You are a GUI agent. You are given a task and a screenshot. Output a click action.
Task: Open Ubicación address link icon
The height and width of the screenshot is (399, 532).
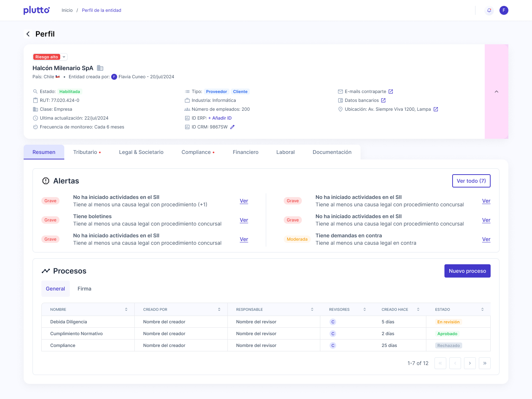[436, 109]
